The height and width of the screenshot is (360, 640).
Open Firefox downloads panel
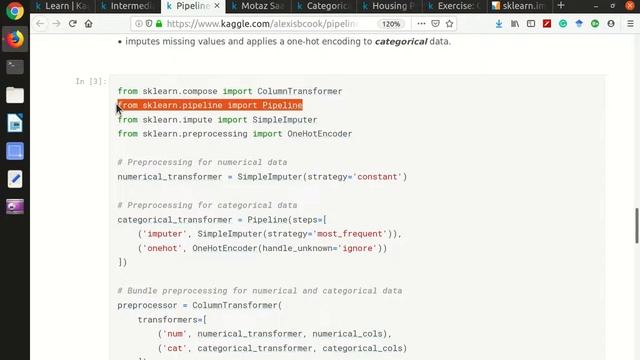pos(499,24)
